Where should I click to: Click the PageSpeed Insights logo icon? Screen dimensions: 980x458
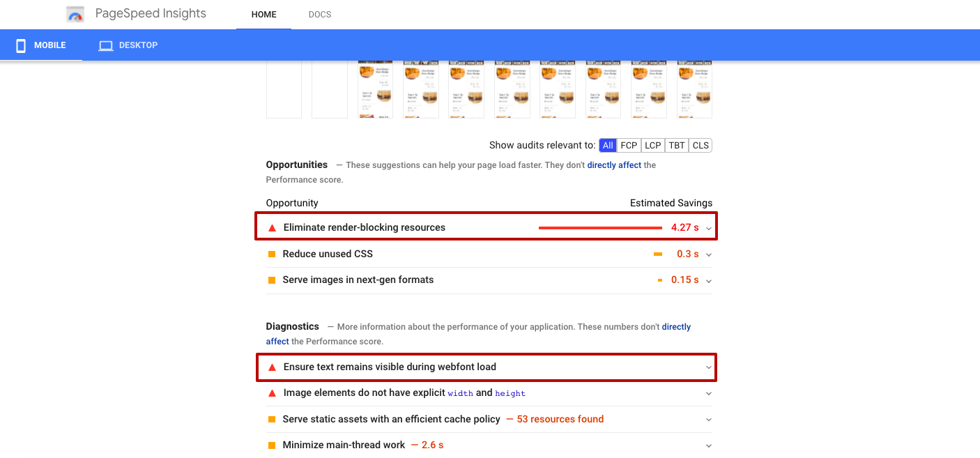tap(75, 15)
